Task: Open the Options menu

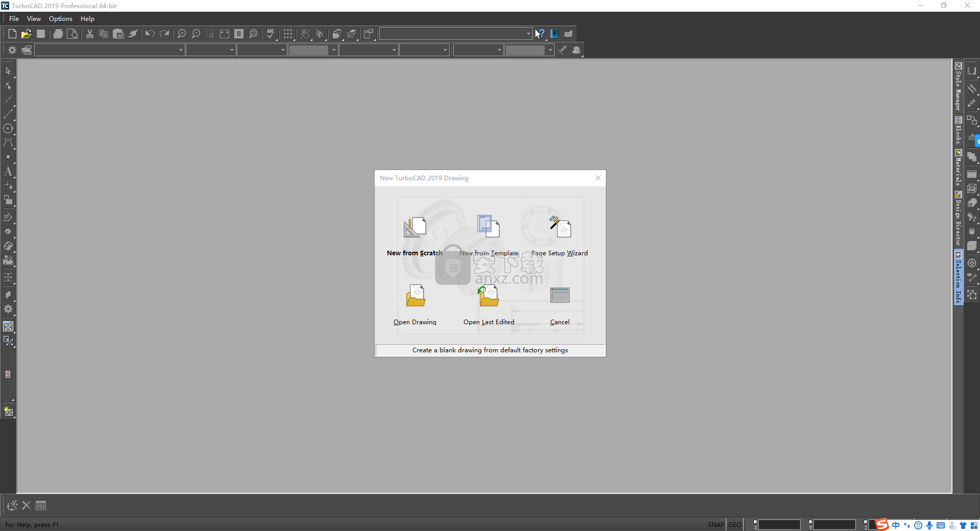Action: click(x=61, y=18)
